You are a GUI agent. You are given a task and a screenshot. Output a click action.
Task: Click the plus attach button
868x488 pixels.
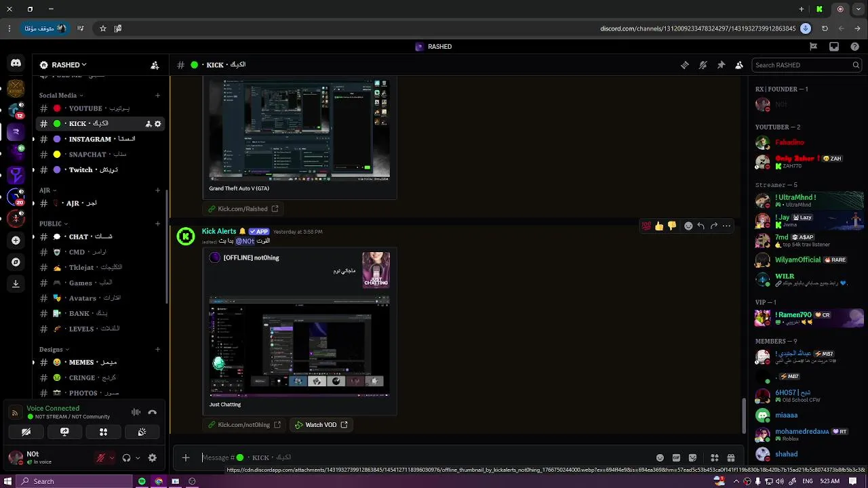coord(186,457)
